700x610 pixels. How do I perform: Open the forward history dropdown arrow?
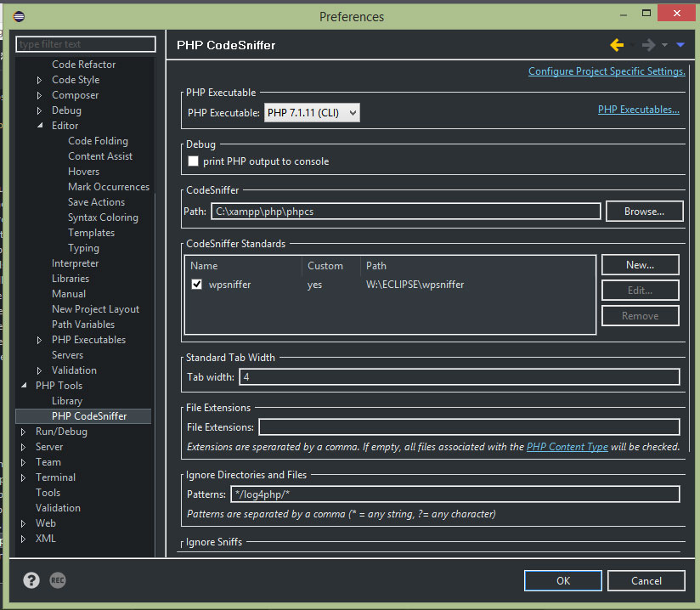click(x=664, y=45)
